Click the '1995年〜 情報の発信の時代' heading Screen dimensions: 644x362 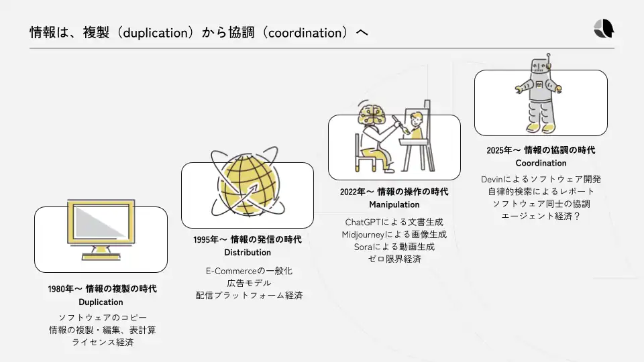tap(247, 239)
